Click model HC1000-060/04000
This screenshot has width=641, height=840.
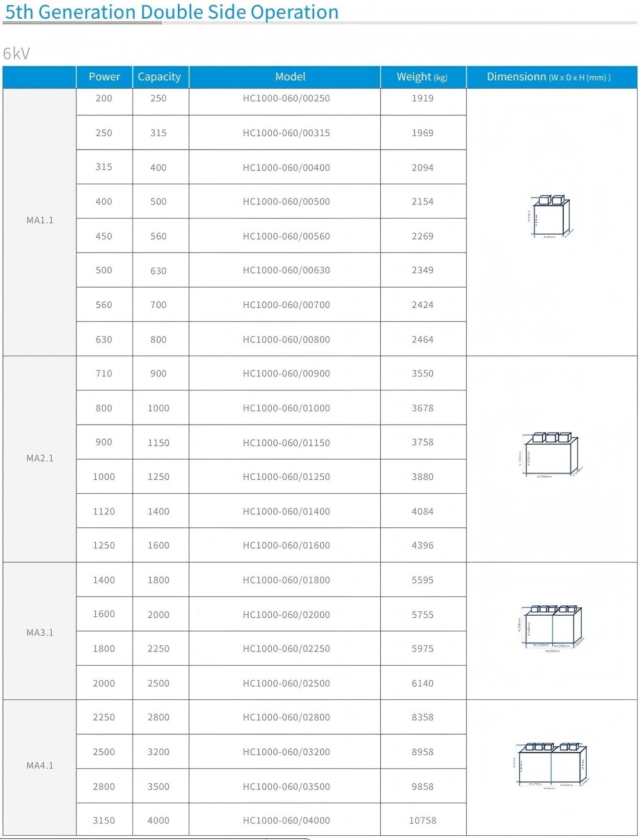pyautogui.click(x=286, y=820)
